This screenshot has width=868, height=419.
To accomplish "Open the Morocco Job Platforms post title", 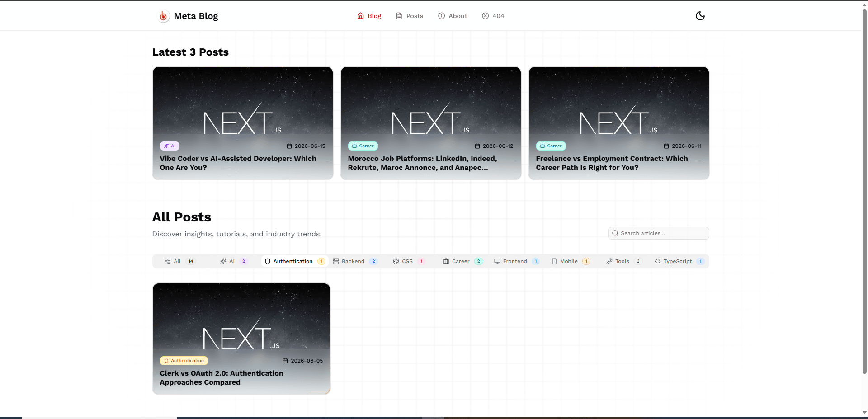I will click(x=422, y=163).
